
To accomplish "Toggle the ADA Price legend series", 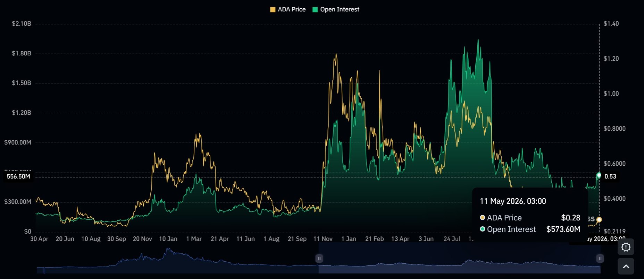I will coord(288,10).
